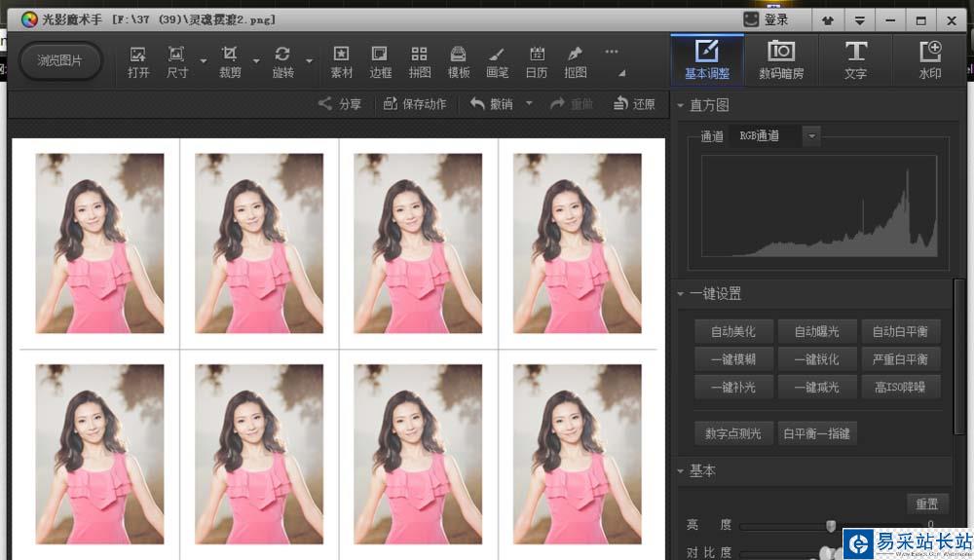Image resolution: width=974 pixels, height=560 pixels.
Task: Open an image with the 打开 tool
Action: tap(138, 62)
